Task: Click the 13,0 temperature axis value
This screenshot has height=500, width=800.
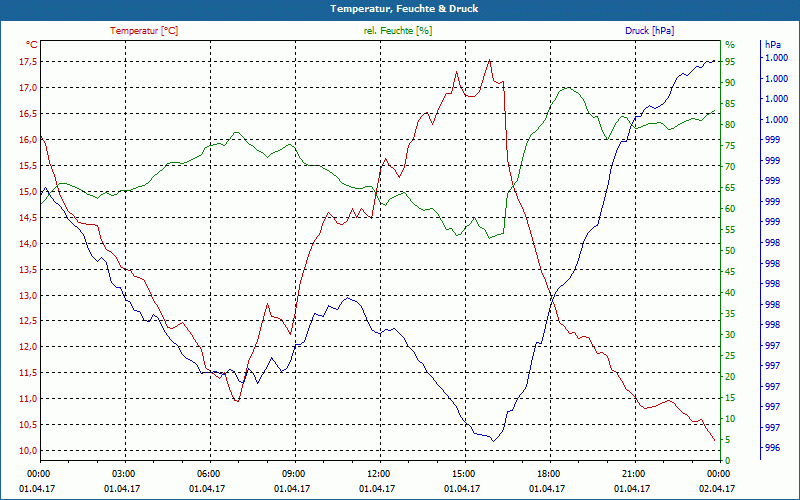Action: 28,296
